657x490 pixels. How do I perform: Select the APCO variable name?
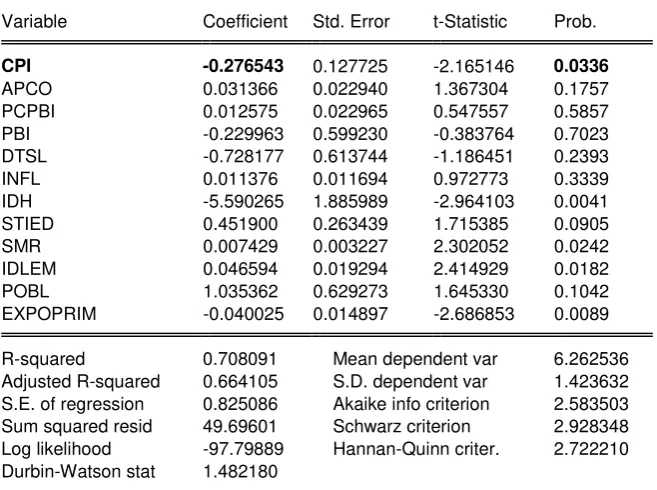(x=27, y=89)
